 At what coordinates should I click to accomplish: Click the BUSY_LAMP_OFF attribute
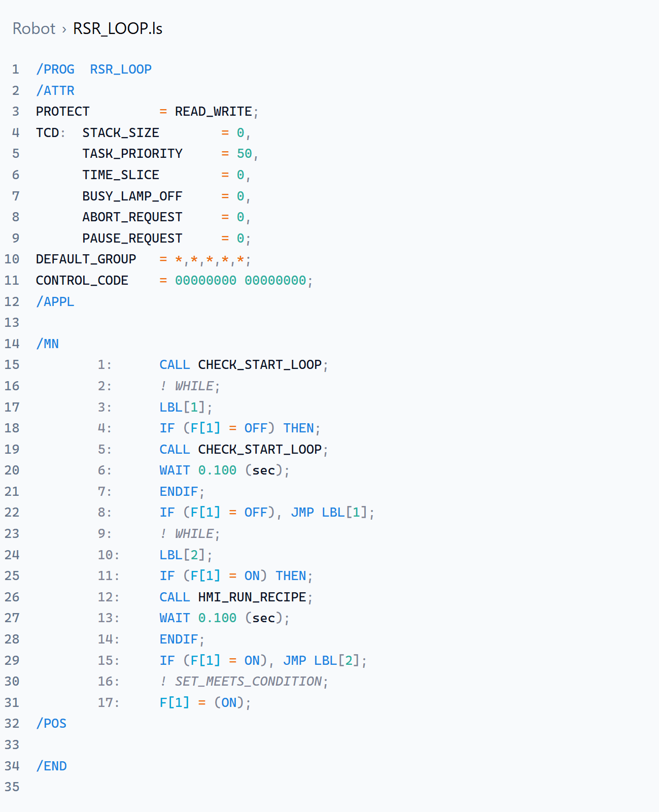tap(132, 196)
